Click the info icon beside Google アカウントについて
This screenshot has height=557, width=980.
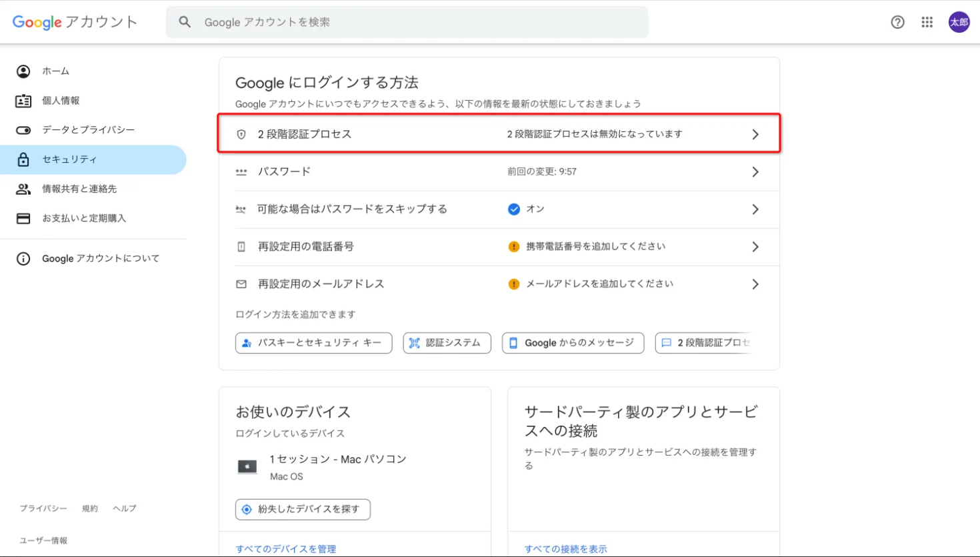pyautogui.click(x=23, y=259)
